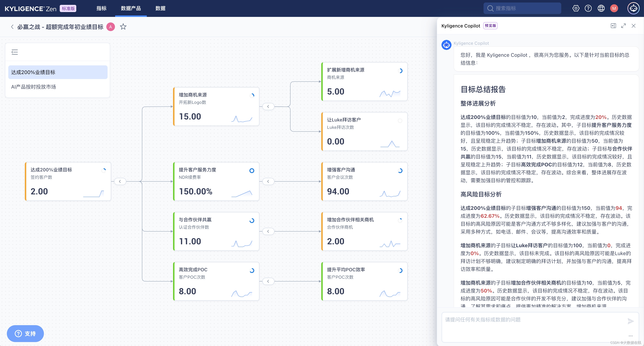Screen dimensions: 644x346
Task: Select AI产品按时投放市场 goal in list
Action: [33, 87]
